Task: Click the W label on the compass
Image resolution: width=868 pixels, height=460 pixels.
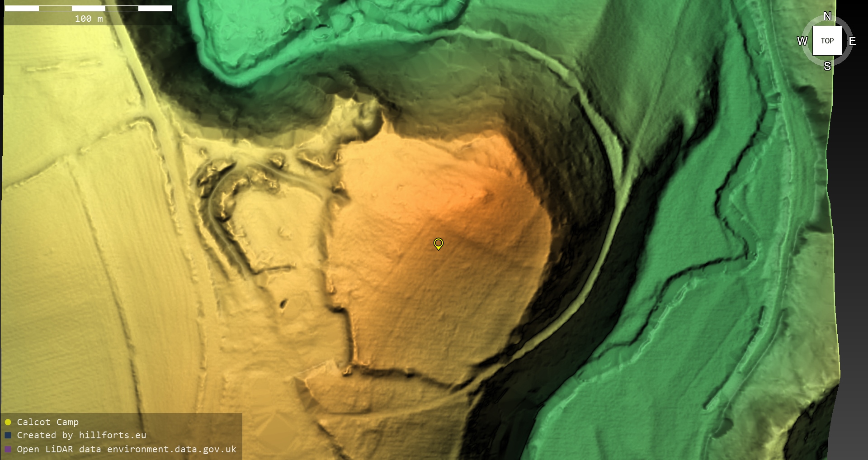Action: pyautogui.click(x=802, y=41)
